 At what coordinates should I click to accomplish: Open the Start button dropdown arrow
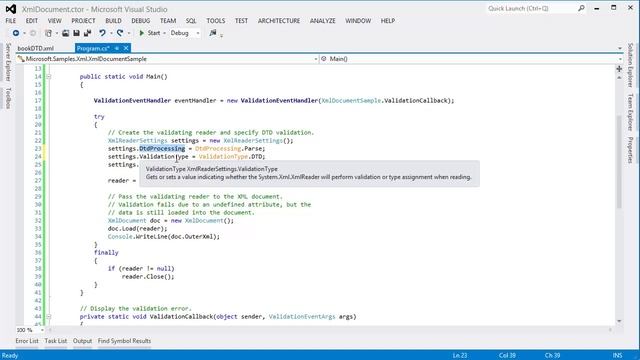[164, 33]
